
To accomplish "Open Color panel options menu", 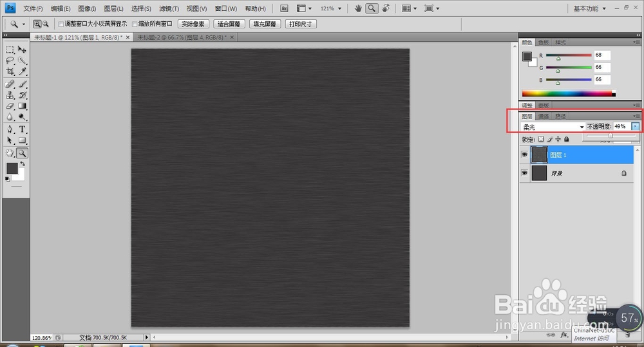I will (636, 42).
